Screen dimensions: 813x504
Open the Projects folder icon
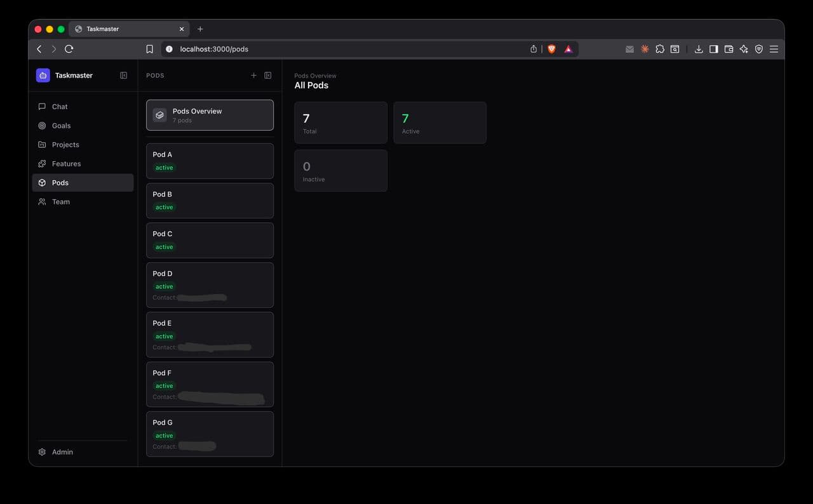[x=43, y=145]
